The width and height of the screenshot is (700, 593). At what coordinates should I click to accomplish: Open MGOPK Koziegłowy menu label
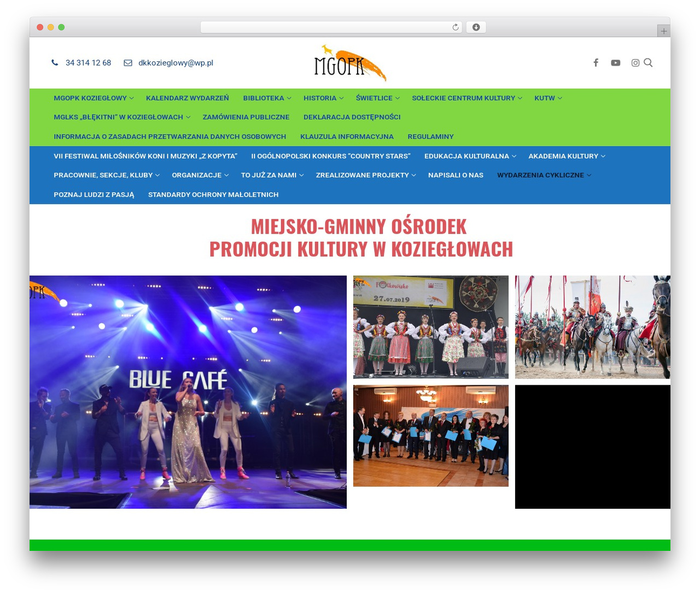coord(90,98)
